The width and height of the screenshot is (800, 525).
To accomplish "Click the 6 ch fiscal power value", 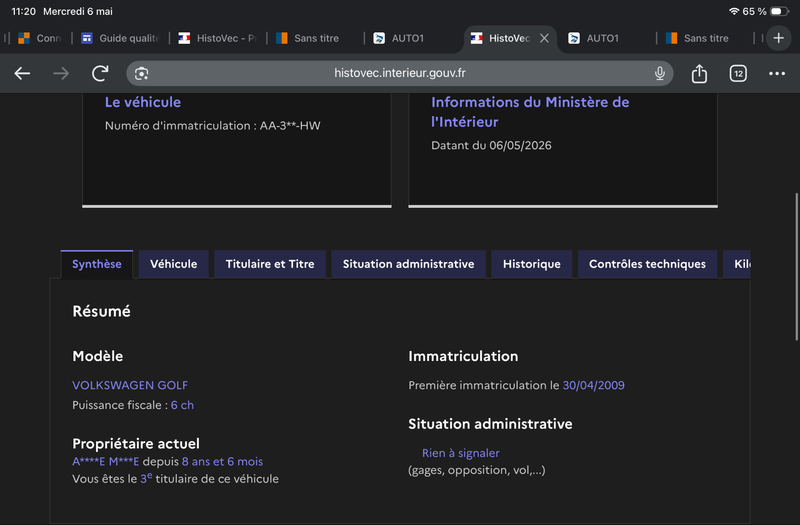I will pos(182,405).
